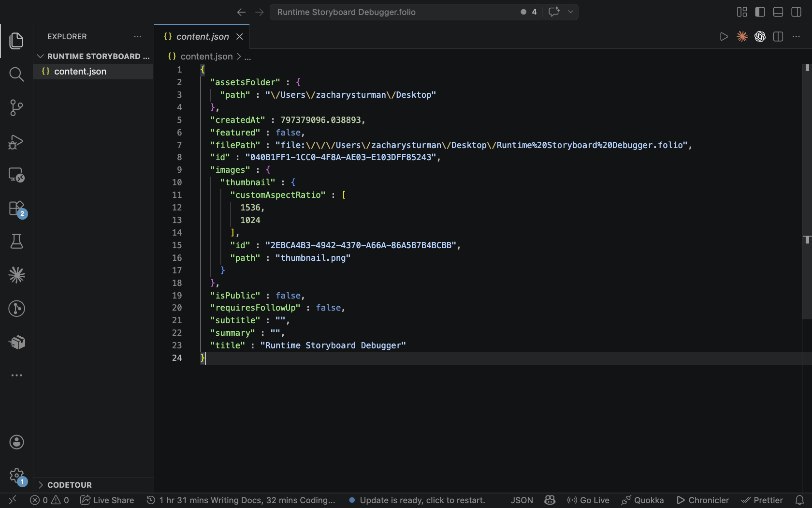Toggle the secondary side bar
Viewport: 812px width, 508px height.
point(796,12)
